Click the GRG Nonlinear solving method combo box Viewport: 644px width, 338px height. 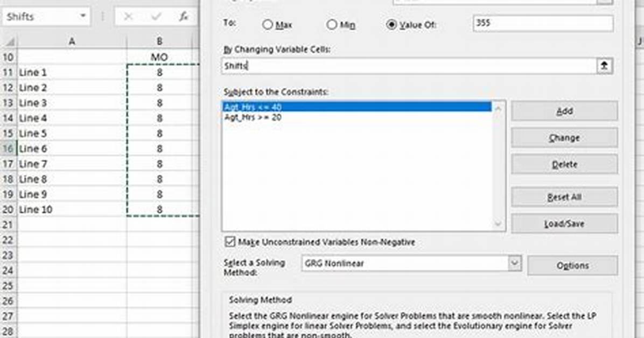click(x=411, y=263)
